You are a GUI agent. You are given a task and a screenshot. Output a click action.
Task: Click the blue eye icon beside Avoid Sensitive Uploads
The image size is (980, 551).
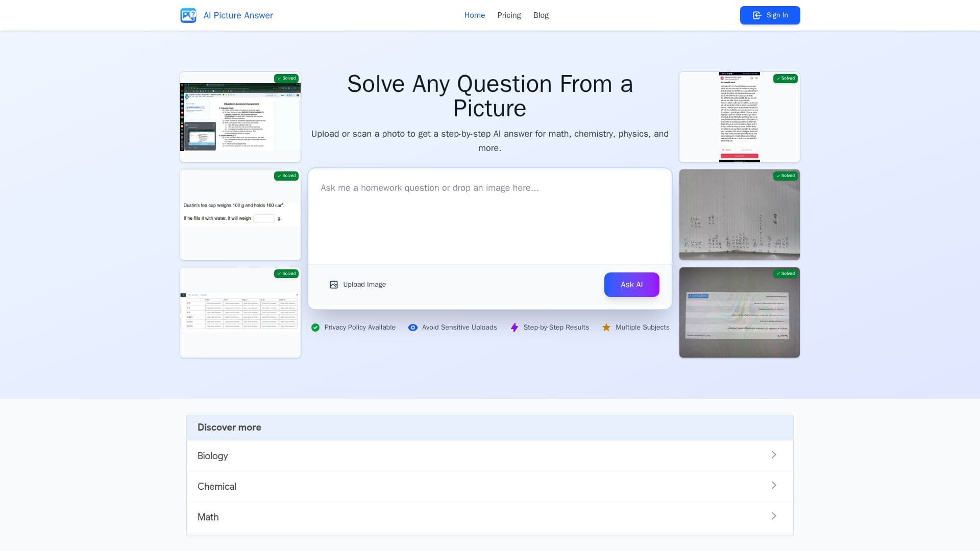tap(413, 328)
